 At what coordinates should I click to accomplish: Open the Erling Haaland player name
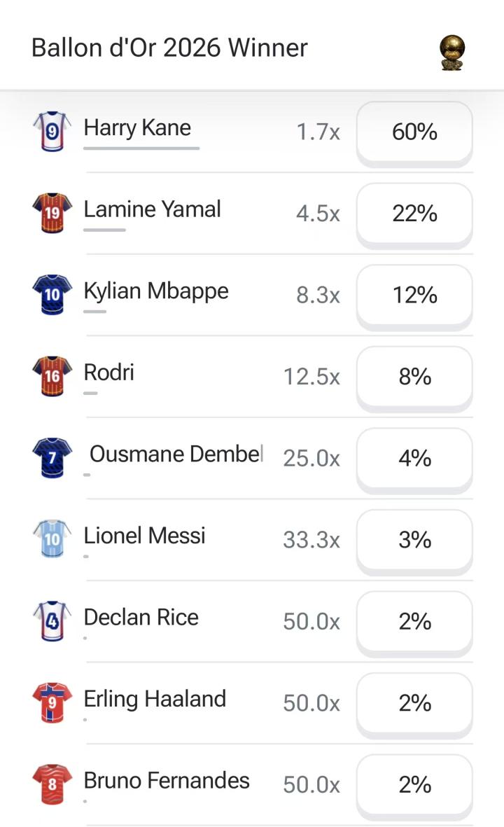pyautogui.click(x=155, y=700)
